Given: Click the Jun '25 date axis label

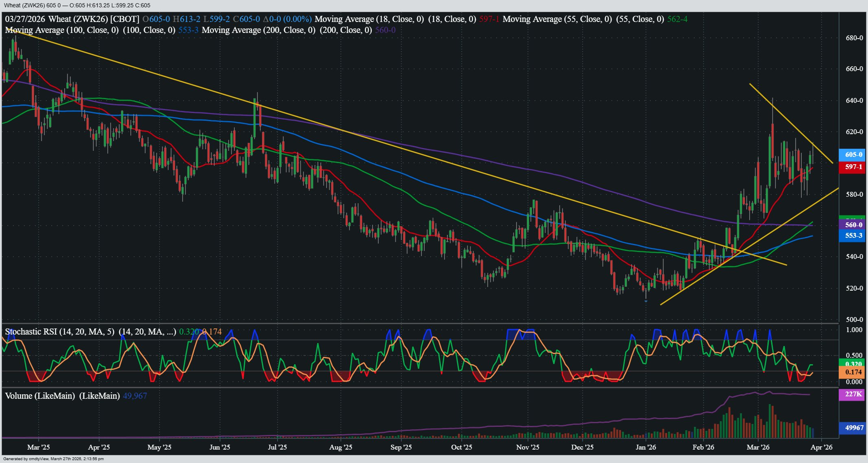Looking at the screenshot, I should coord(220,447).
